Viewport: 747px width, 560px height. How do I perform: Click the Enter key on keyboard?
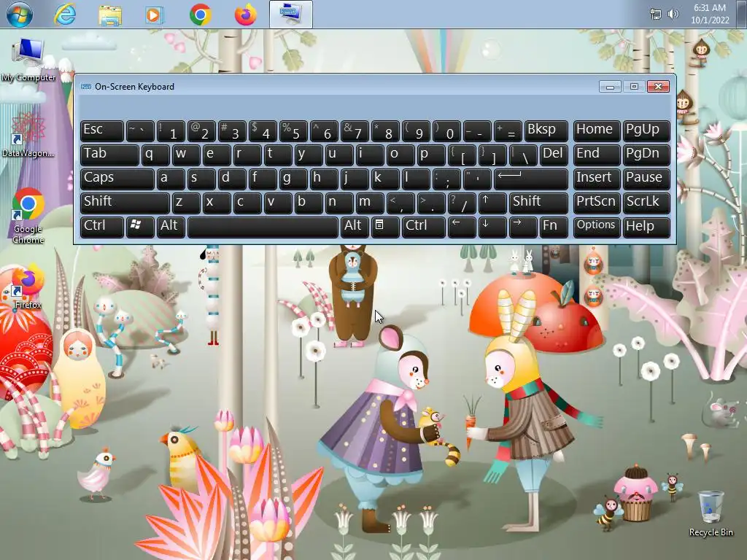(x=531, y=179)
